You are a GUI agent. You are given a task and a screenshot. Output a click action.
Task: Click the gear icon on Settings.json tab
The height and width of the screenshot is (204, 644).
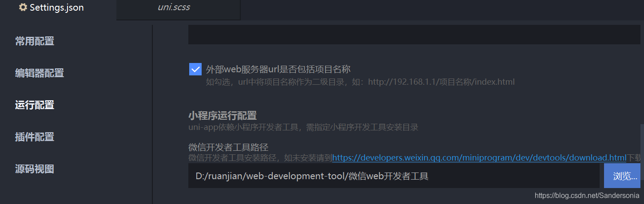(23, 8)
